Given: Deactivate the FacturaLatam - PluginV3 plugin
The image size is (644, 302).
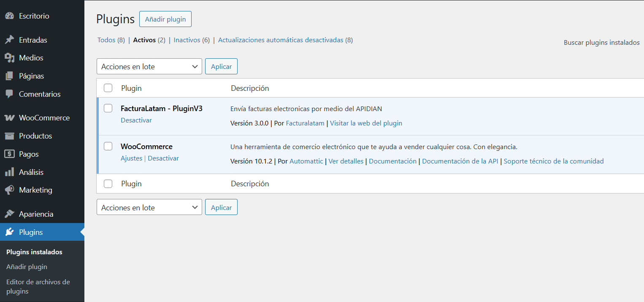Looking at the screenshot, I should tap(136, 120).
